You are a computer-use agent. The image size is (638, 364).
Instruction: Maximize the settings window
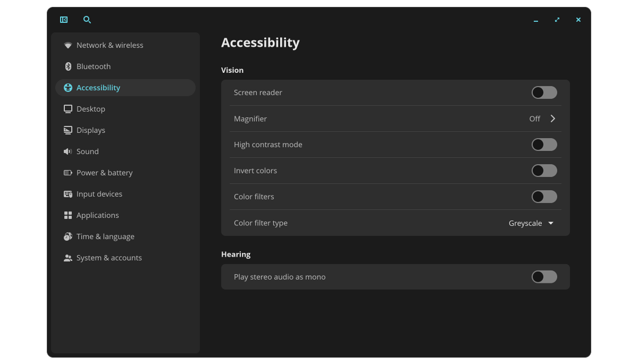tap(557, 20)
